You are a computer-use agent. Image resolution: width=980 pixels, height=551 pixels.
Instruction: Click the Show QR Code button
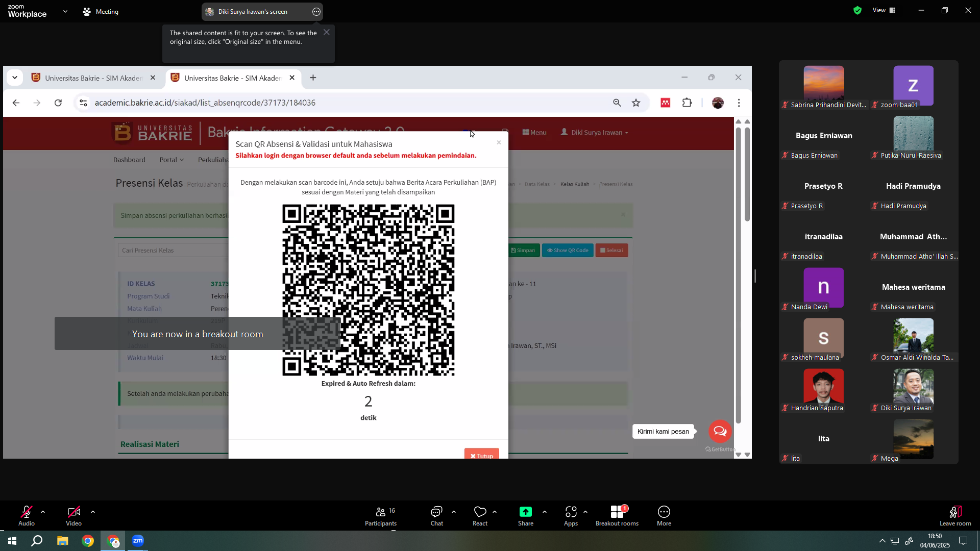[x=568, y=251]
